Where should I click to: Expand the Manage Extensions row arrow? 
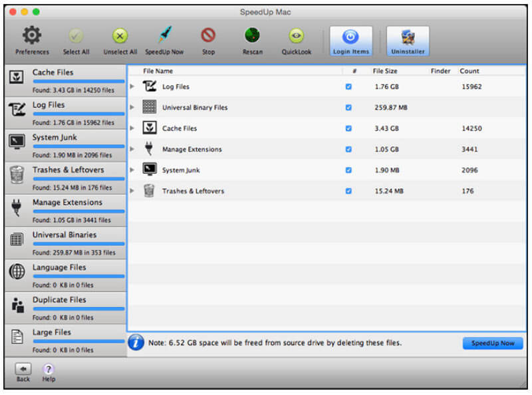pyautogui.click(x=132, y=150)
